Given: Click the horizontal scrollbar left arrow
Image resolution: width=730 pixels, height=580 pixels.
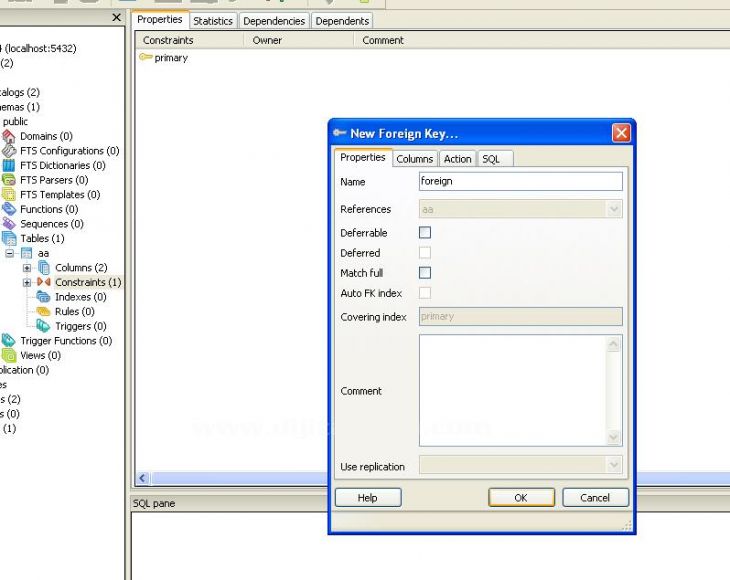Looking at the screenshot, I should pyautogui.click(x=143, y=478).
